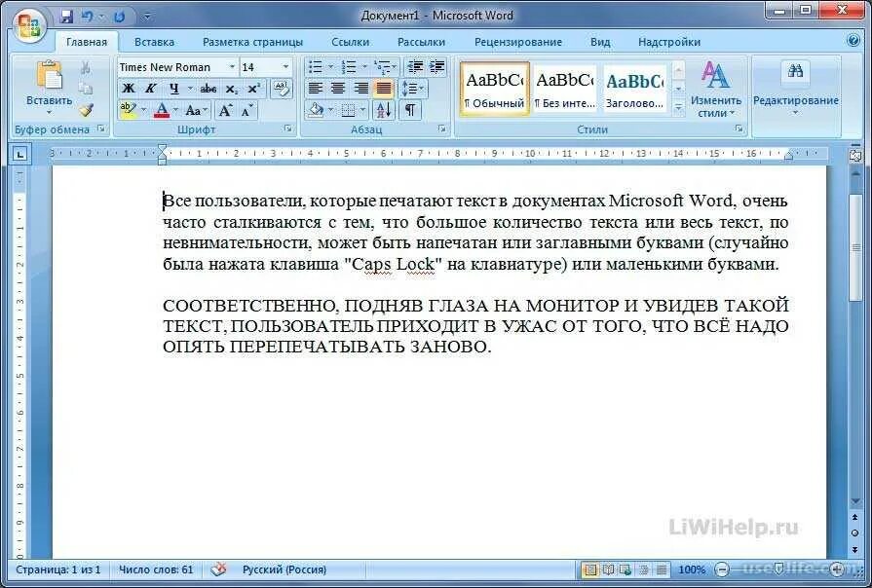Copy selection using copy icon
Image resolution: width=872 pixels, height=588 pixels.
(x=85, y=89)
